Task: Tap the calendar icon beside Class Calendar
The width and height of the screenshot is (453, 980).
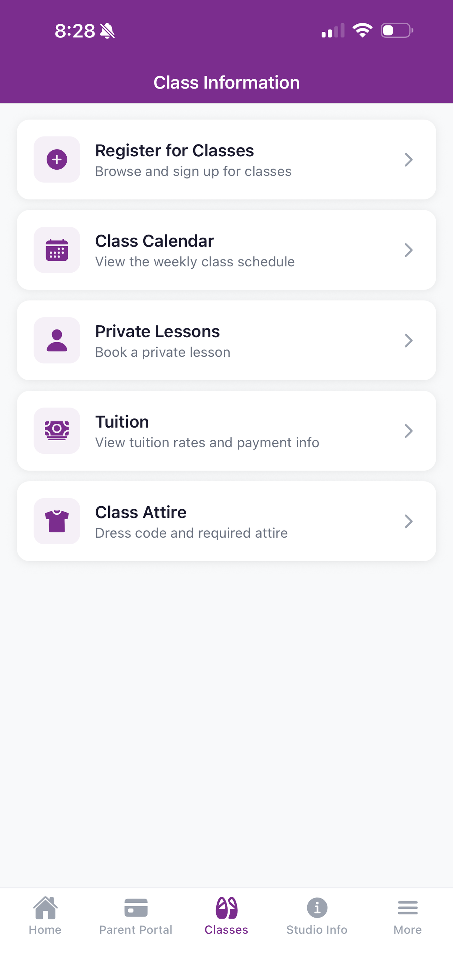Action: click(57, 250)
